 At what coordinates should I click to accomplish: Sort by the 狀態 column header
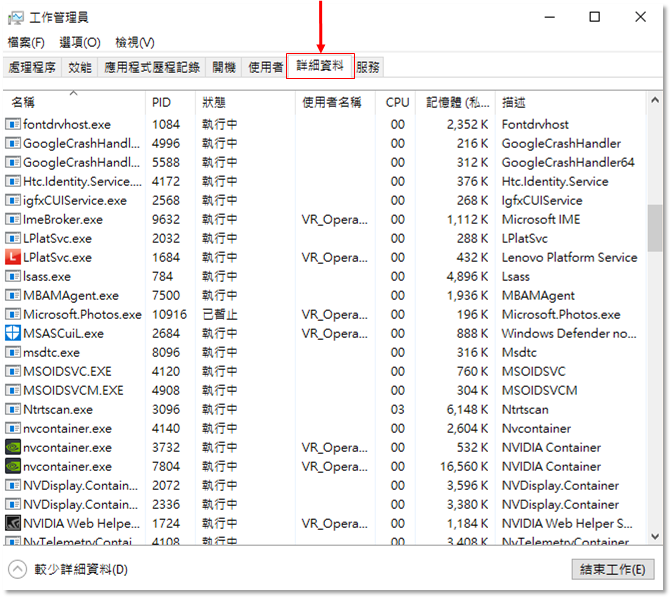point(245,103)
